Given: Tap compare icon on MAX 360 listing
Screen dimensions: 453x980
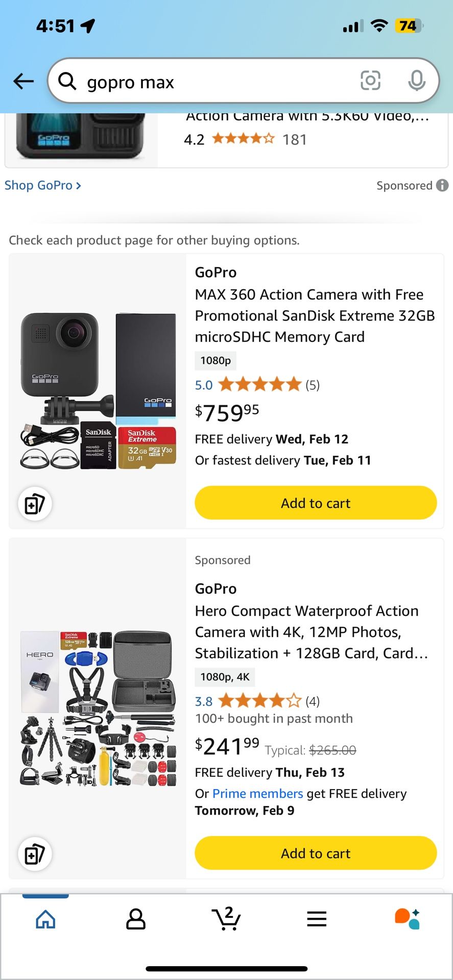Looking at the screenshot, I should click(x=35, y=504).
